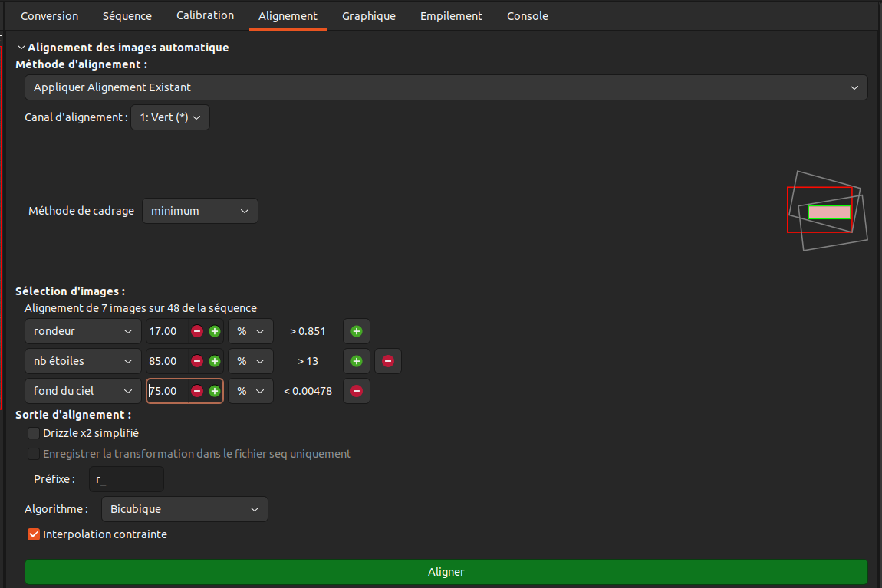The width and height of the screenshot is (882, 588).
Task: Open the Algorithme Bicubique dropdown
Action: click(x=185, y=509)
